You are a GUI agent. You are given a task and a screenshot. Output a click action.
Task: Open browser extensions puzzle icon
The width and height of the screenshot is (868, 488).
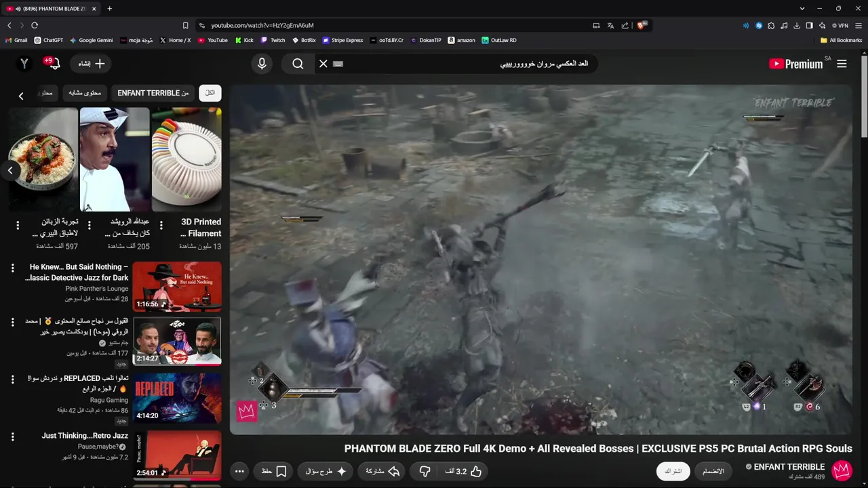coord(772,26)
